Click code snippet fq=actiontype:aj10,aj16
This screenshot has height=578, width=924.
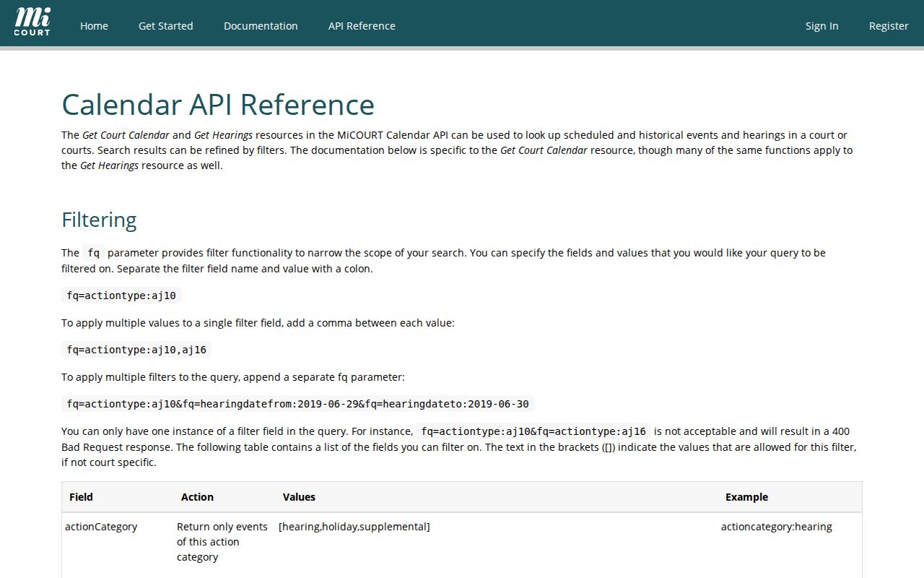pos(136,350)
